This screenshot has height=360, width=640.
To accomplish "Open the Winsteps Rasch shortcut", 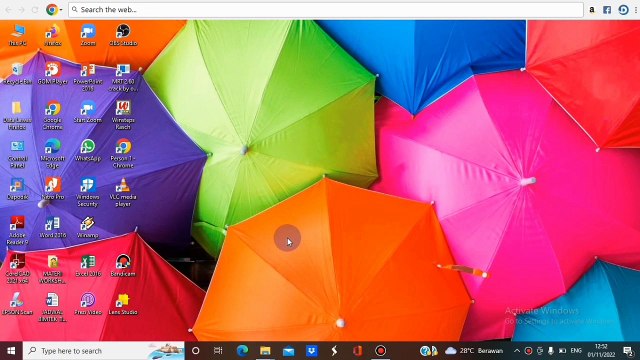I will pos(123,115).
